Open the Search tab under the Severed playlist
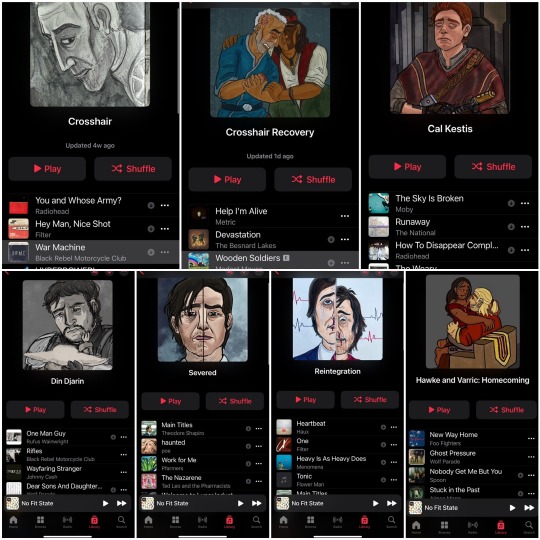Screen dimensions: 540x540 pos(256,521)
